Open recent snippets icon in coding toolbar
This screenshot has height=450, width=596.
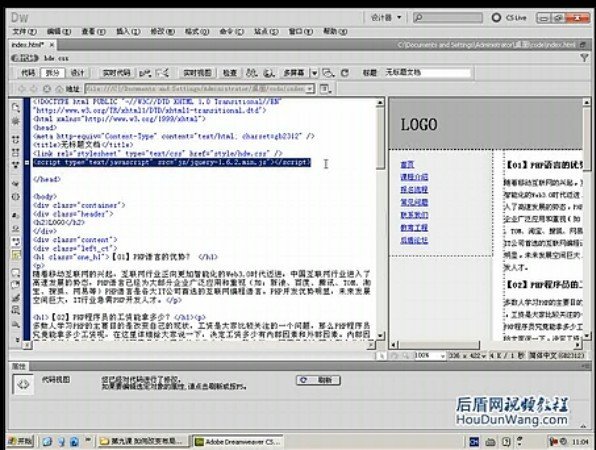[16, 311]
